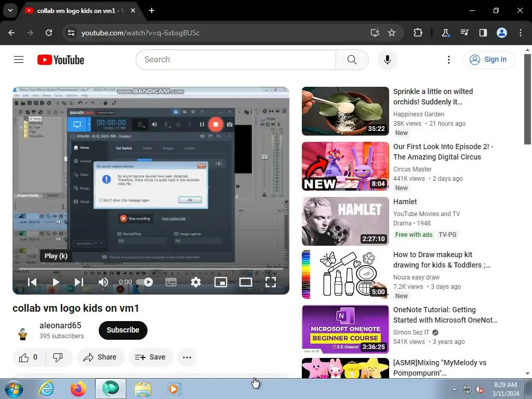
Task: Open OneNote Tutorial video title
Action: point(445,315)
